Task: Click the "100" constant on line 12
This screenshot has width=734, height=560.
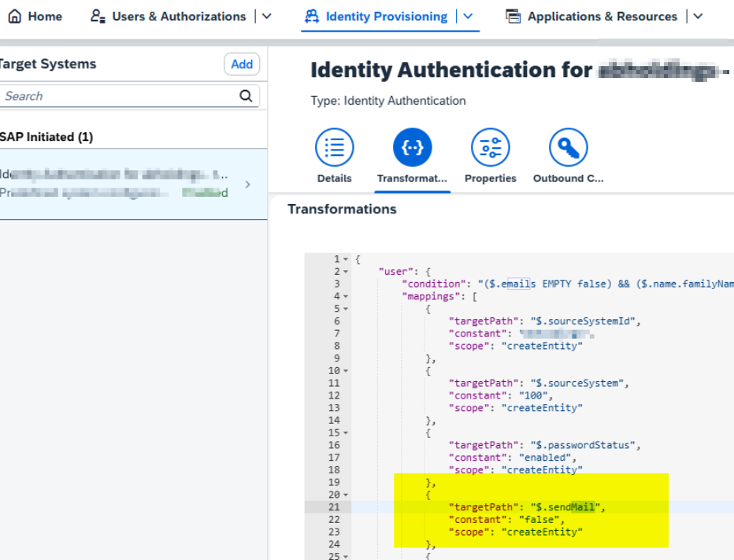Action: click(533, 395)
